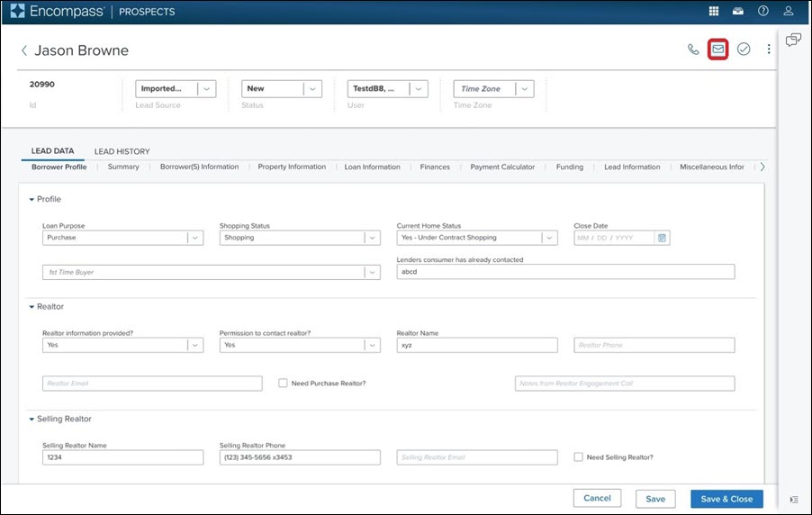Viewport: 812px width, 515px height.
Task: Select the Summary sub-tab
Action: tap(123, 167)
